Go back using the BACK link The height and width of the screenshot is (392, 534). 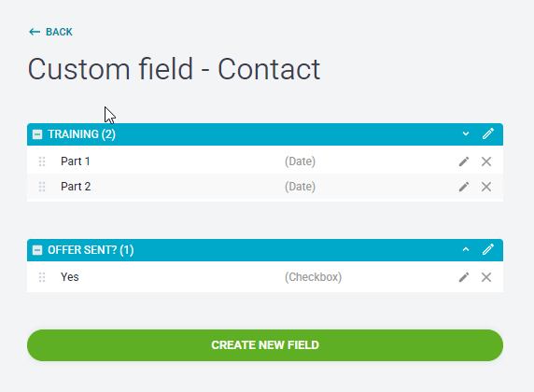click(x=50, y=32)
